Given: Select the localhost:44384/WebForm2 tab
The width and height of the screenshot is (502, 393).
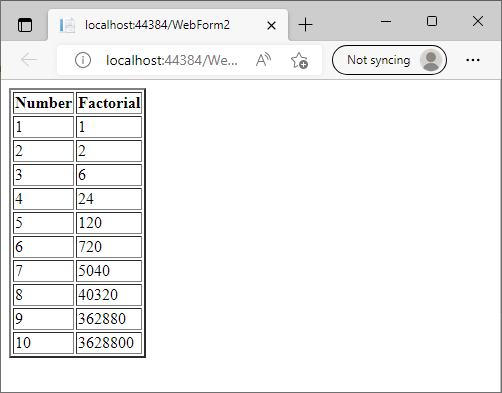Looking at the screenshot, I should pyautogui.click(x=168, y=25).
